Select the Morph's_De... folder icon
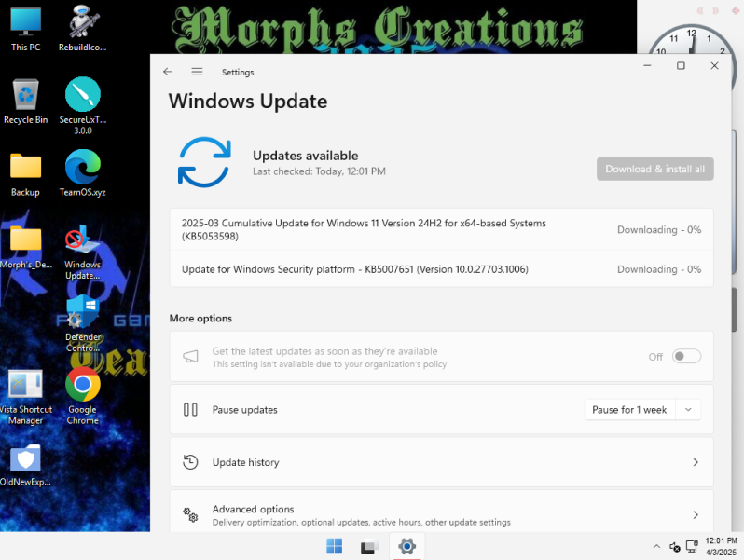This screenshot has height=560, width=744. pos(25,247)
